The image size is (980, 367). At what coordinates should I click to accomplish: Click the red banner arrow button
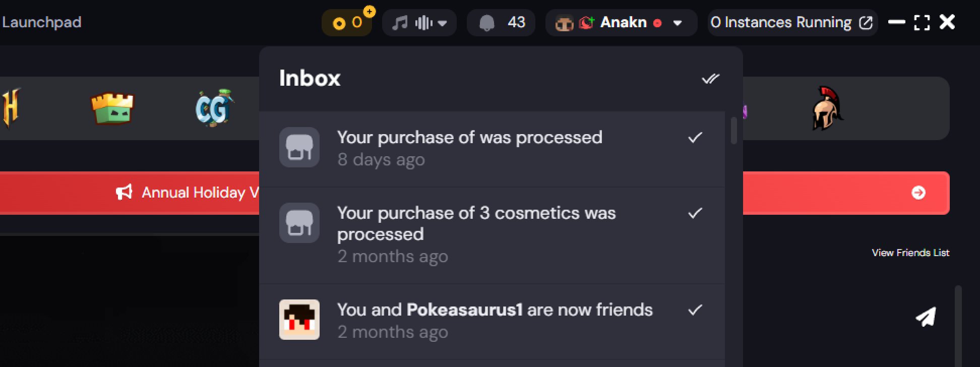[918, 193]
